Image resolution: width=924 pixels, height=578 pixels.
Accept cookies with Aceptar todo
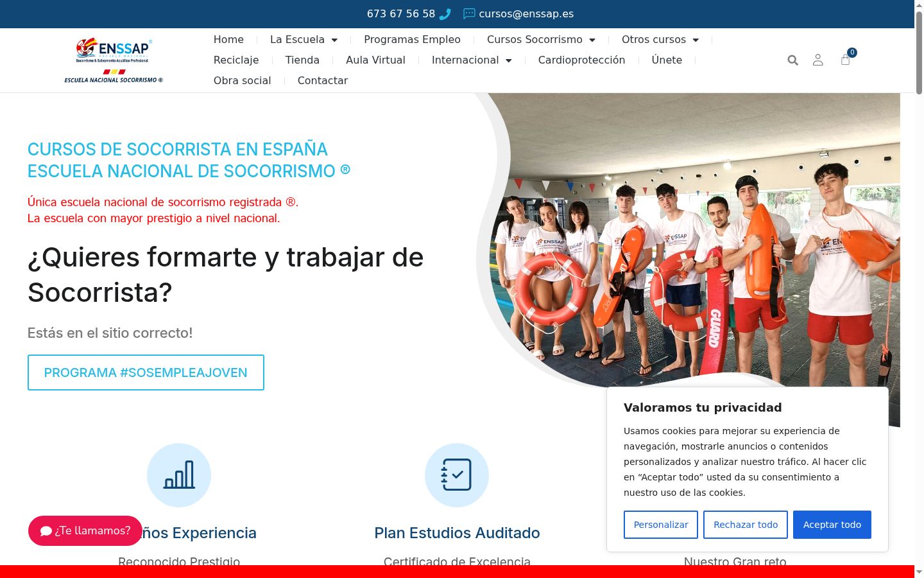pos(832,525)
